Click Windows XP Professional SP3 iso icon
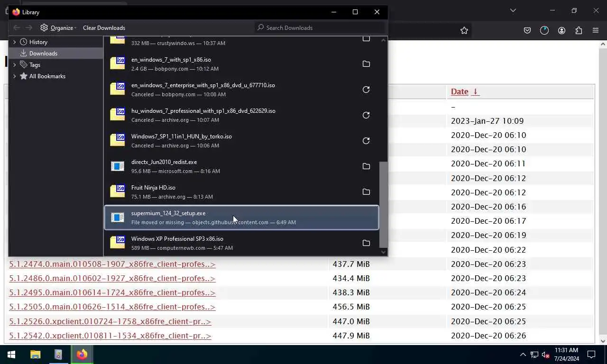 [x=118, y=243]
